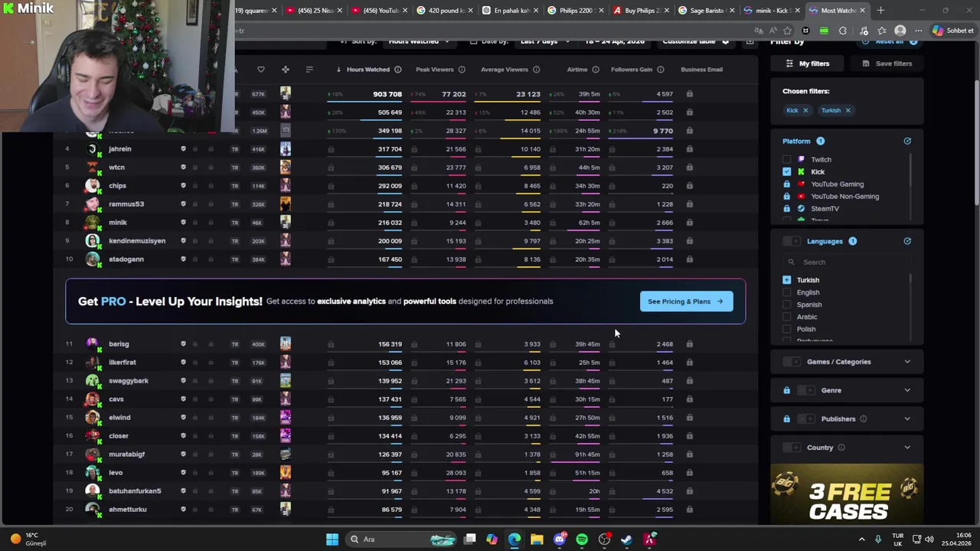Viewport: 980px width, 551px height.
Task: Open File Explorer from the taskbar
Action: click(537, 540)
